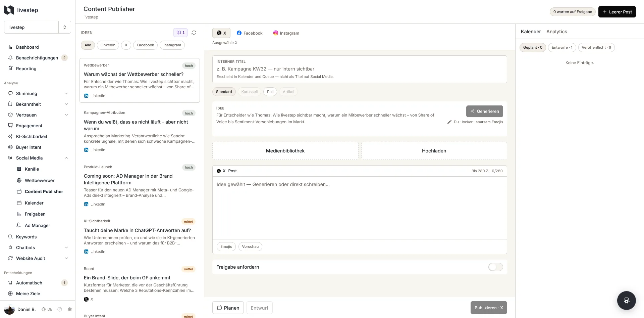This screenshot has height=318, width=644.
Task: Show Geplant entries
Action: (x=533, y=47)
